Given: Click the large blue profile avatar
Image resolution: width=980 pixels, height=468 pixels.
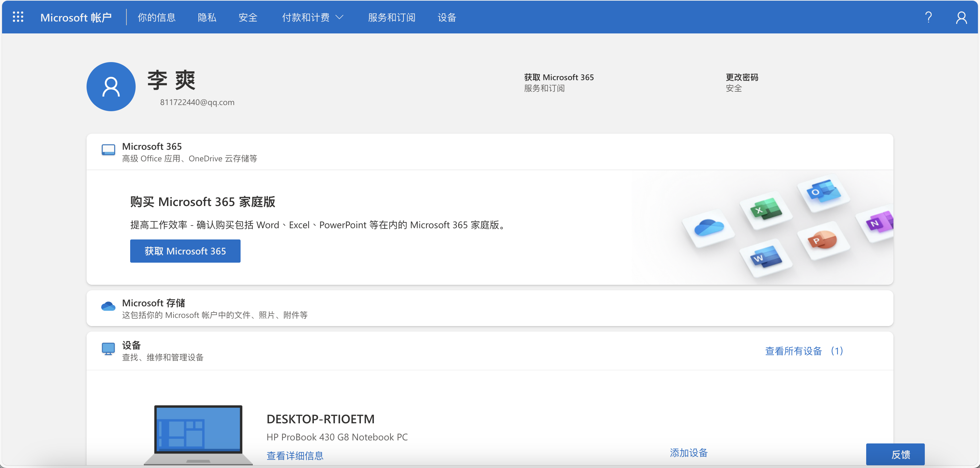Looking at the screenshot, I should (x=111, y=87).
